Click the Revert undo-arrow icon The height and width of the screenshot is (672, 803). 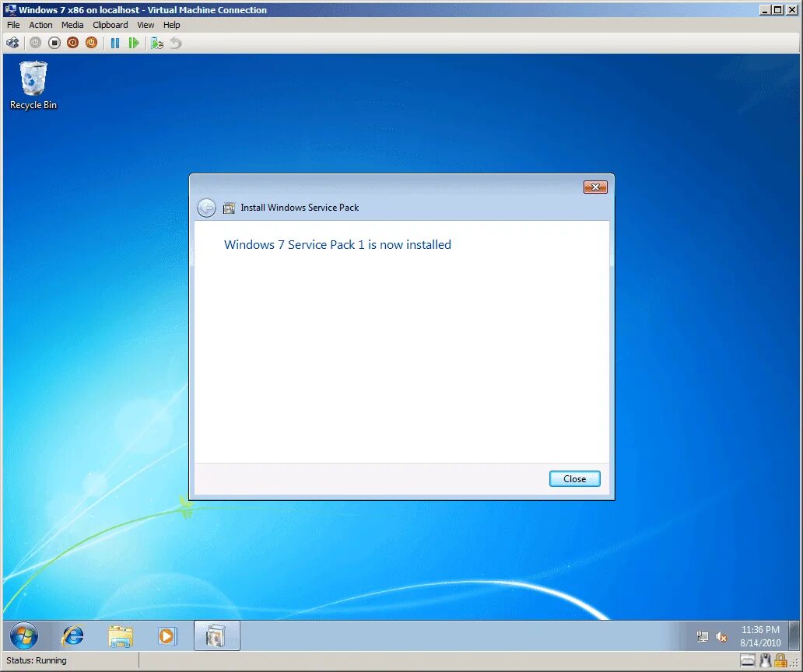coord(176,43)
